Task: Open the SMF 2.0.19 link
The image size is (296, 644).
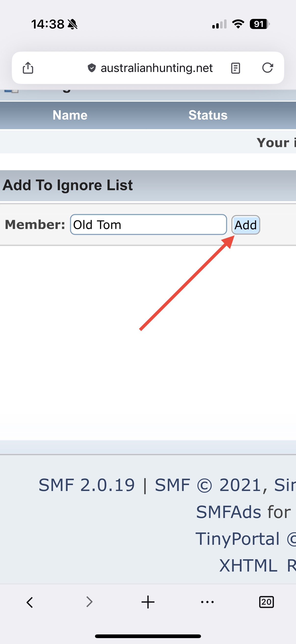Action: 86,485
